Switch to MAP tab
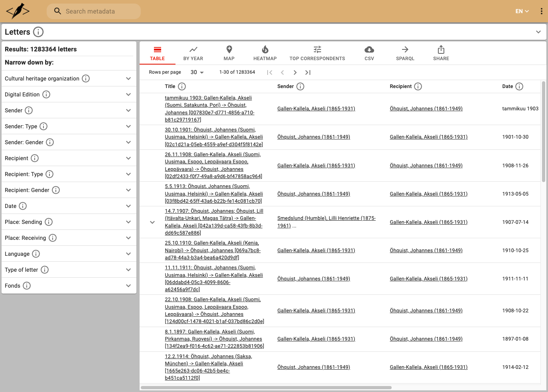Image resolution: width=548 pixels, height=392 pixels. pyautogui.click(x=229, y=53)
